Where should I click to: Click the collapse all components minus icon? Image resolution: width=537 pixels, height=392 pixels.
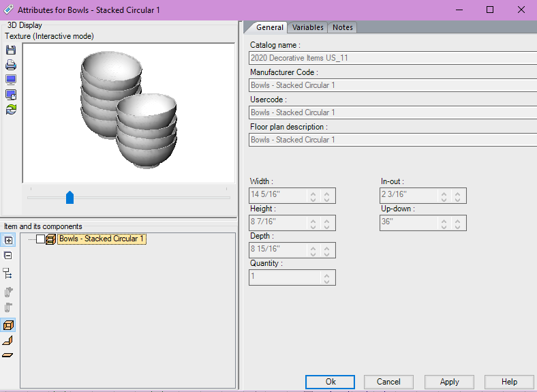(x=8, y=256)
